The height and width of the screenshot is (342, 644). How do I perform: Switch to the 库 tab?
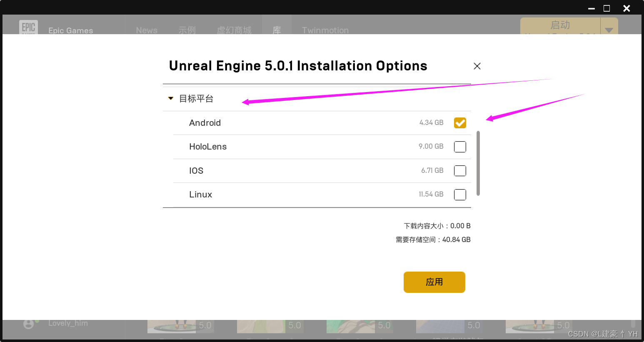[x=277, y=30]
